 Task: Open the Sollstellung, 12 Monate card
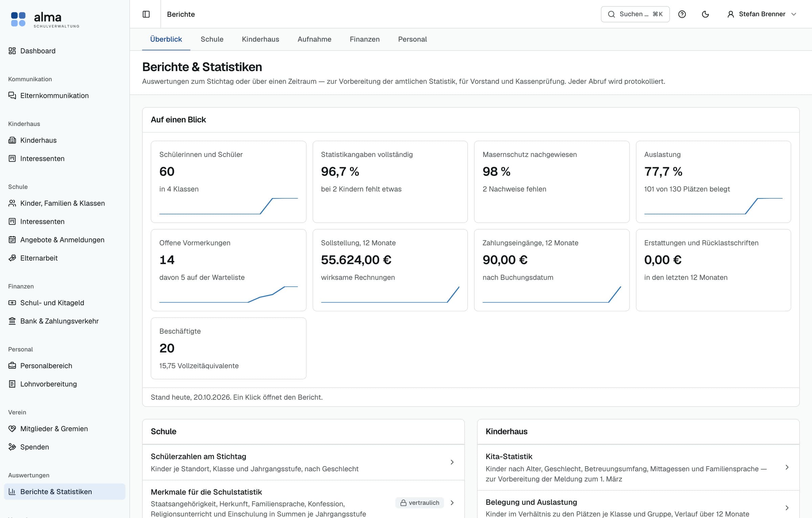click(390, 270)
